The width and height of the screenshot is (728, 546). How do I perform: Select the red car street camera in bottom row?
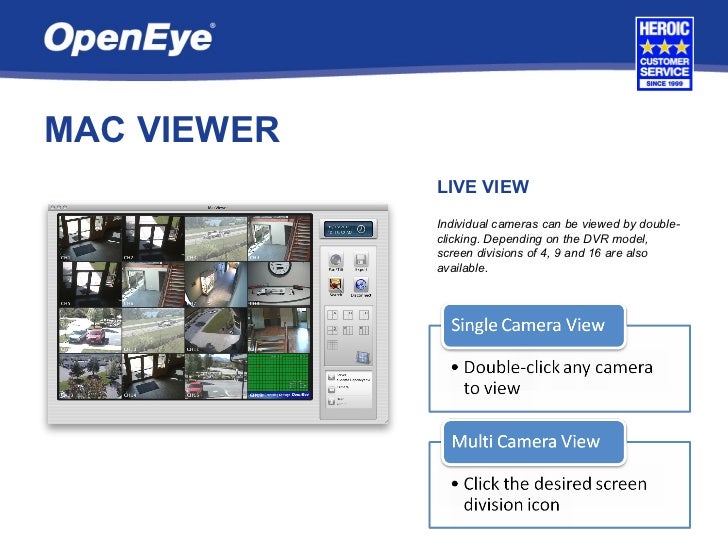click(216, 376)
